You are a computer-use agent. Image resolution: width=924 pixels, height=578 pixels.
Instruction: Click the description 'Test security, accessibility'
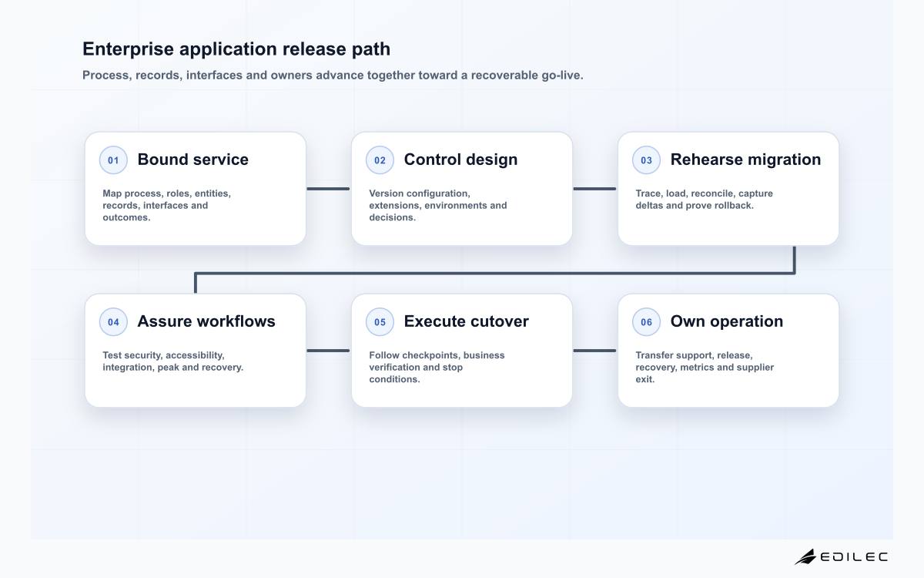(172, 361)
